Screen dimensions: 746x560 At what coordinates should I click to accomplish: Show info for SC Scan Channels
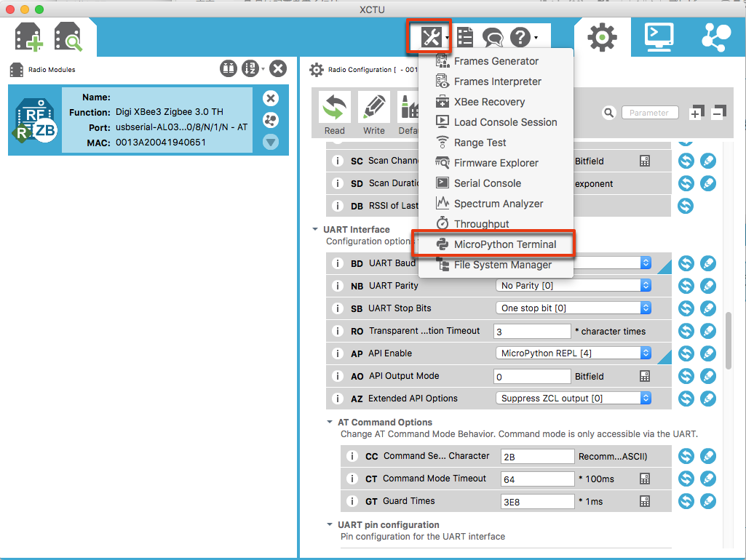point(337,161)
